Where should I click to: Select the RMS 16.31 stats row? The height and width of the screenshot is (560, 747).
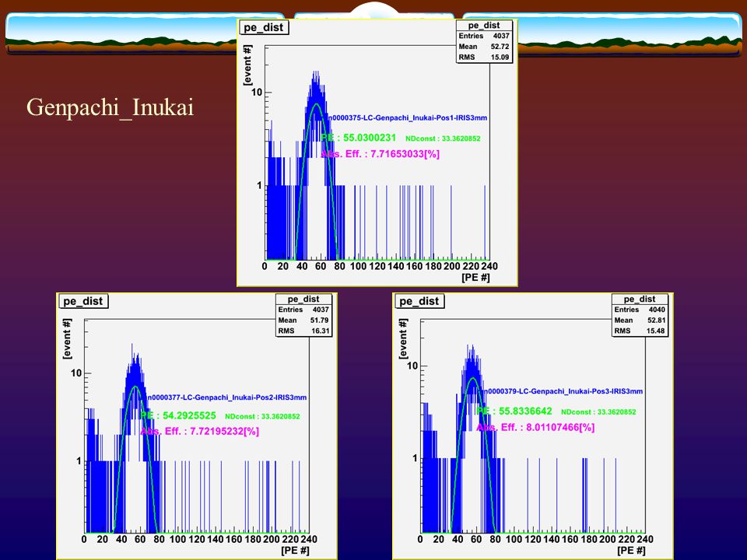(x=304, y=331)
